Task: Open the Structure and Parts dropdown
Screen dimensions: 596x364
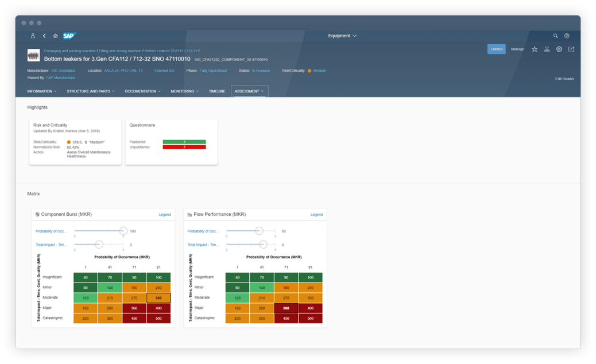Action: [90, 91]
